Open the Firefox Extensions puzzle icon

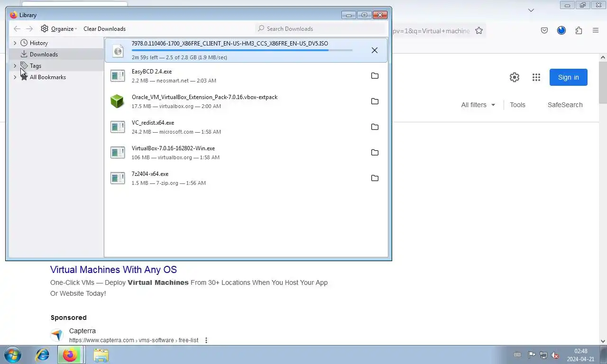(x=579, y=31)
